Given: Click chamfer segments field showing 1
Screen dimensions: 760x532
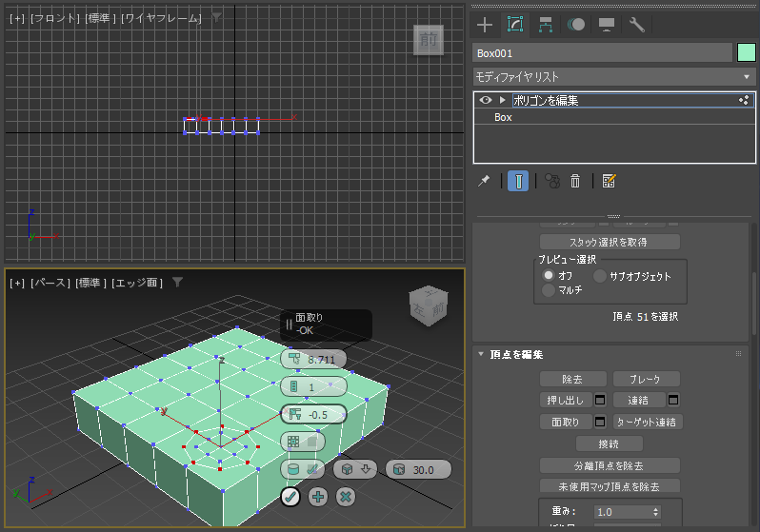Looking at the screenshot, I should coord(313,386).
